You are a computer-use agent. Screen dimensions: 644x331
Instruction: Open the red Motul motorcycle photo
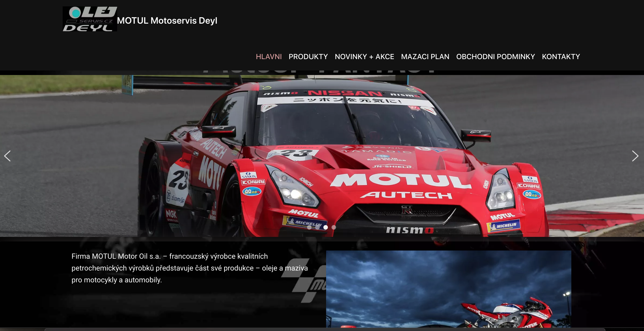coord(448,289)
